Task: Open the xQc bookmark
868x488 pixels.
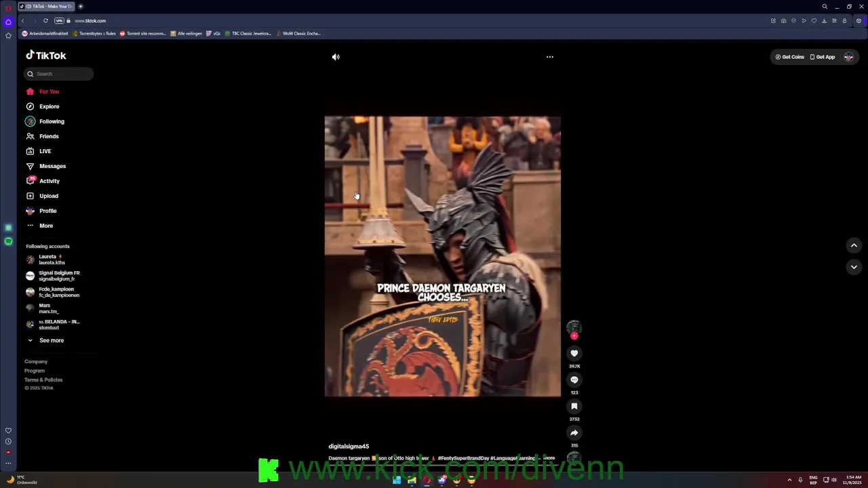Action: (214, 33)
